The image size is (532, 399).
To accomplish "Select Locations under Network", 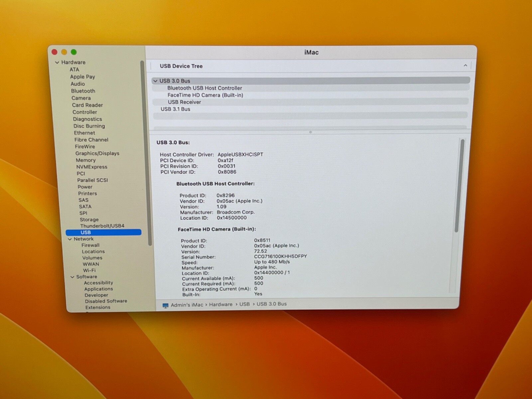I will [x=93, y=252].
